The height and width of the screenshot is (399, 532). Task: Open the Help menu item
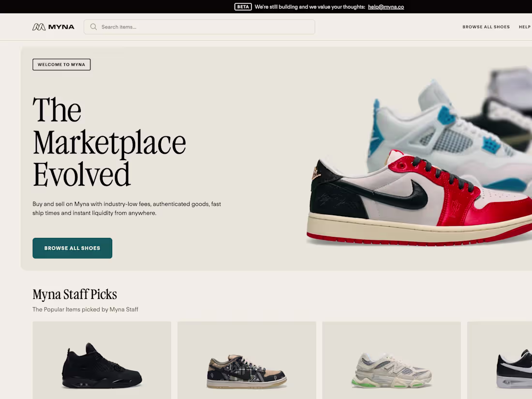(x=525, y=27)
